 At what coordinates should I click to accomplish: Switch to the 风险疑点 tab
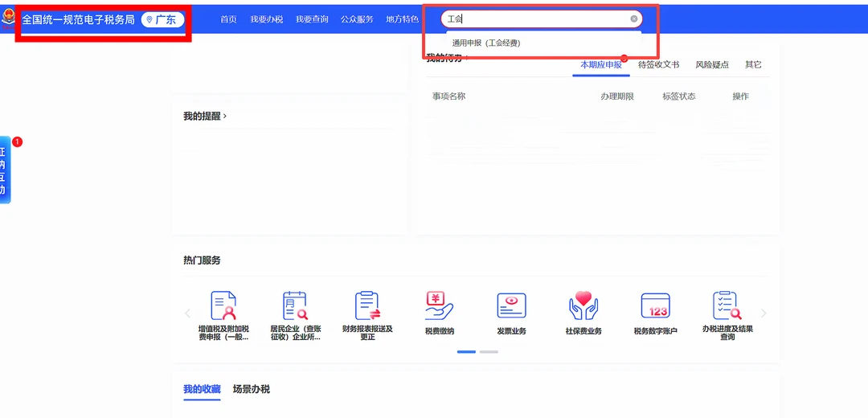point(712,65)
